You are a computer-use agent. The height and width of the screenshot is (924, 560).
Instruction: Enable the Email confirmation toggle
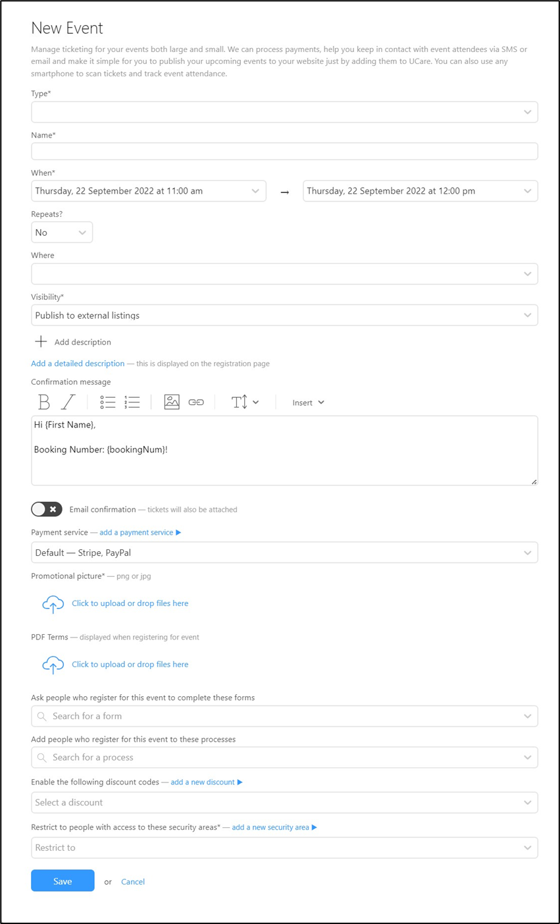(47, 509)
